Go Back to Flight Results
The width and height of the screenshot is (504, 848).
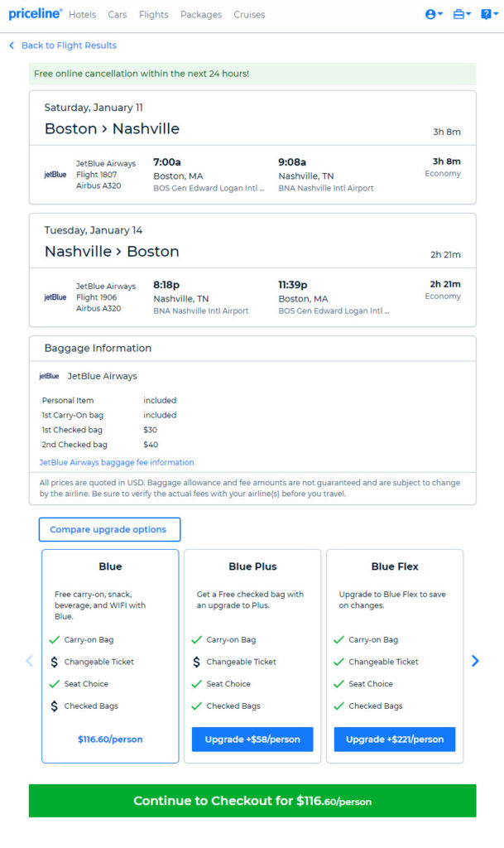[69, 46]
